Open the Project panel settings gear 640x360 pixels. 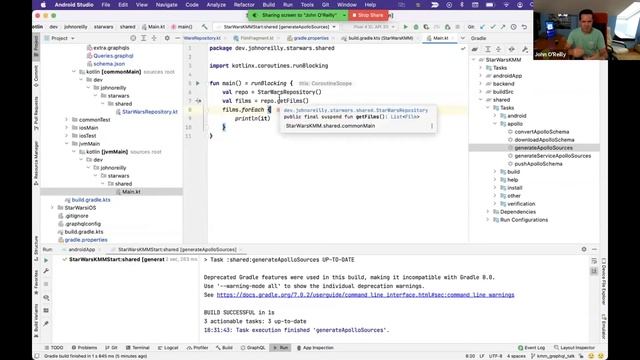(167, 38)
